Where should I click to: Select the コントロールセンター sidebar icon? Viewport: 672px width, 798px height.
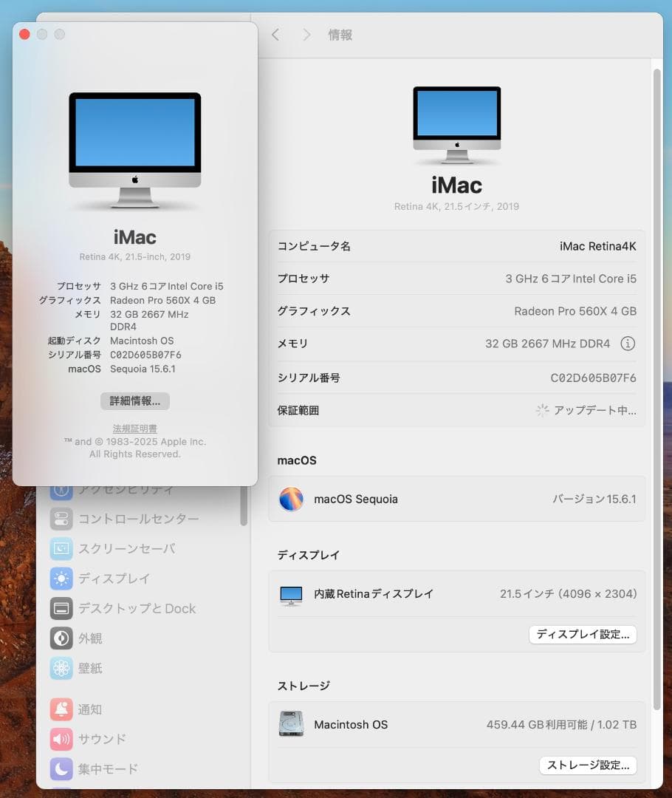[x=61, y=519]
